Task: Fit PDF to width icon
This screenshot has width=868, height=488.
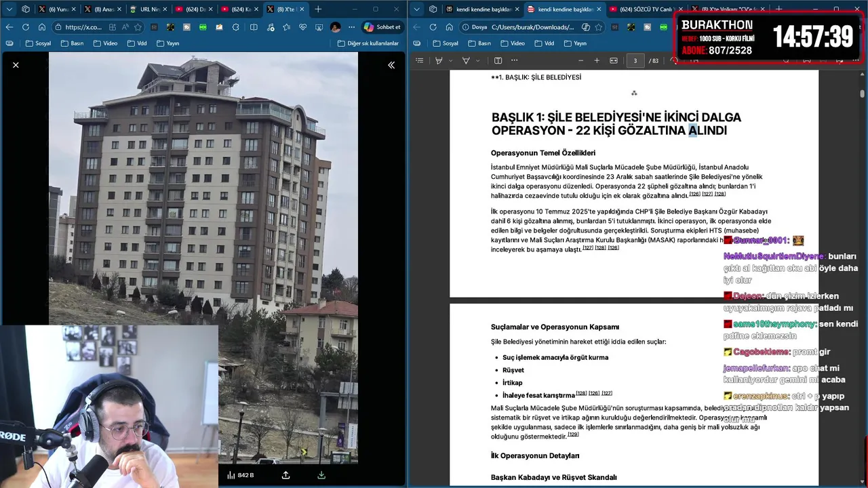Action: pyautogui.click(x=614, y=60)
